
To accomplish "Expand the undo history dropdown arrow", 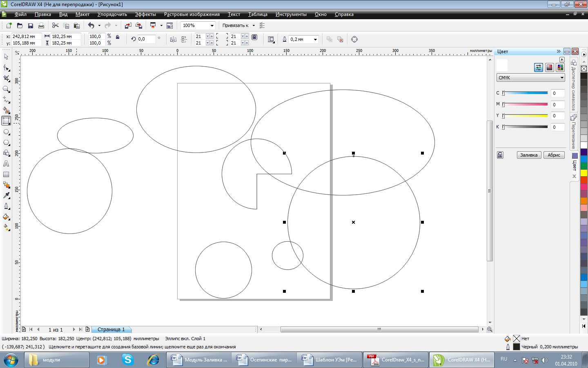I will pyautogui.click(x=99, y=25).
